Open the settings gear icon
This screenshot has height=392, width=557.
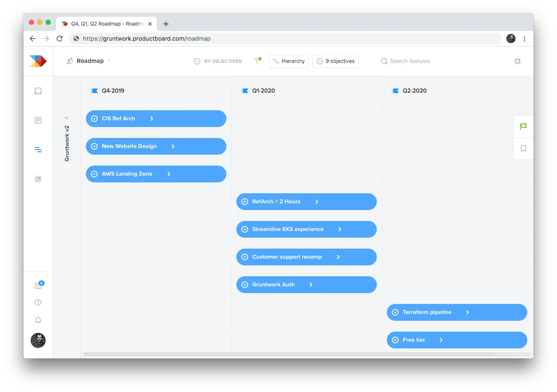518,61
